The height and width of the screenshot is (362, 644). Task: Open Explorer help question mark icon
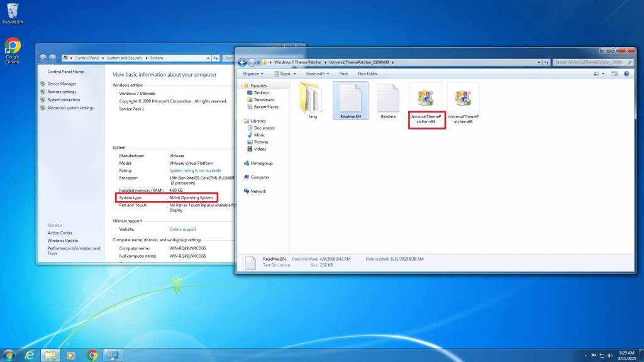pos(626,74)
